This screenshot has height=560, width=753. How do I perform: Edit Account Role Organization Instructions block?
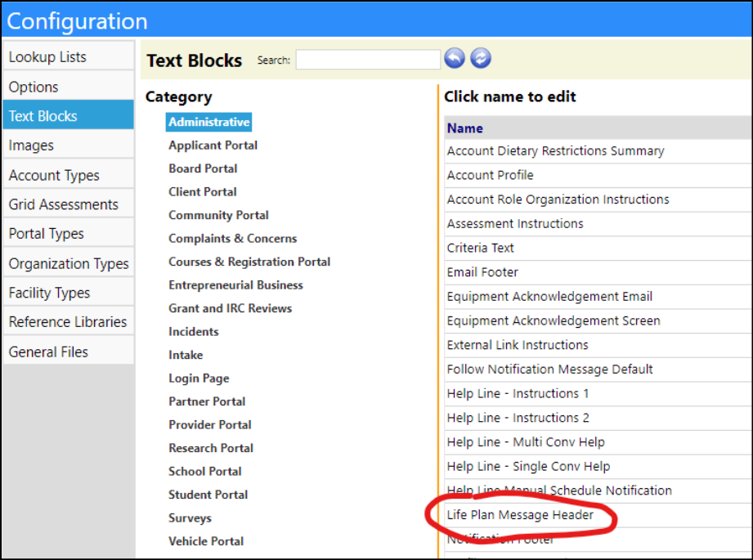[x=558, y=199]
